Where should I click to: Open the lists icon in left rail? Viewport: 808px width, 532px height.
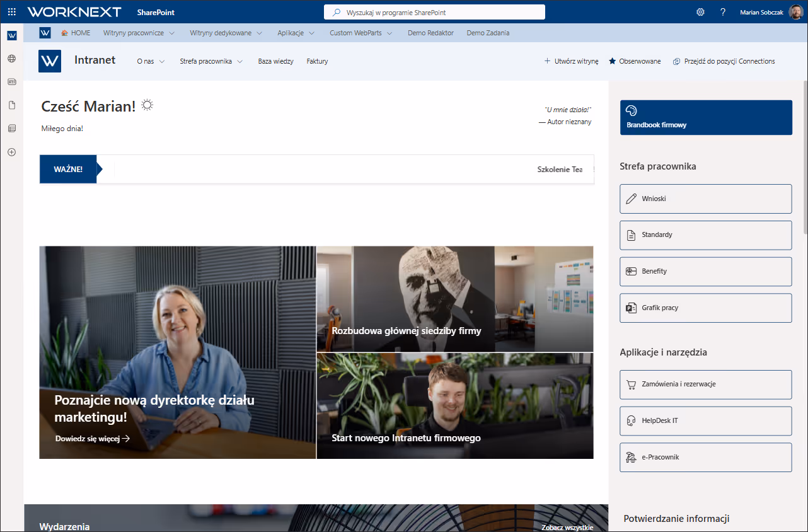[12, 129]
